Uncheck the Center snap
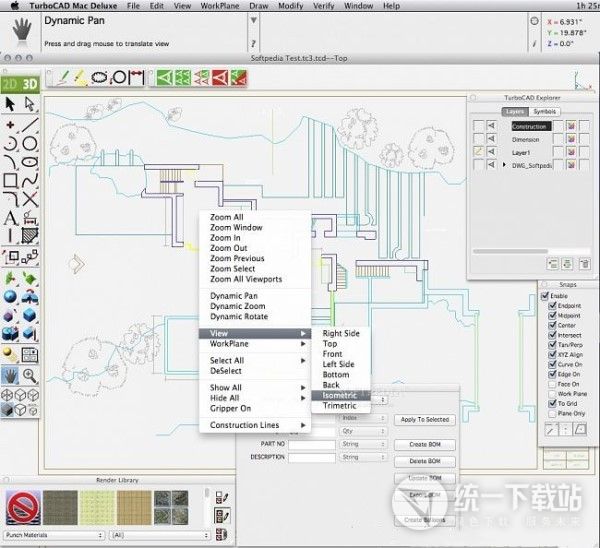 552,325
